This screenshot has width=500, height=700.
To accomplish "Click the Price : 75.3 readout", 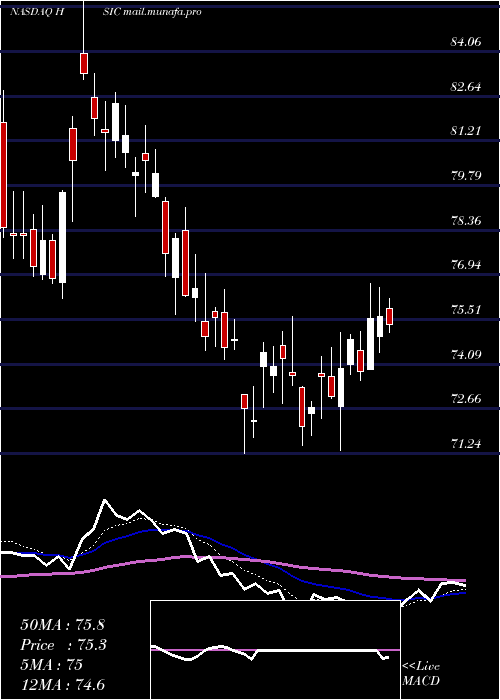I will pyautogui.click(x=63, y=645).
